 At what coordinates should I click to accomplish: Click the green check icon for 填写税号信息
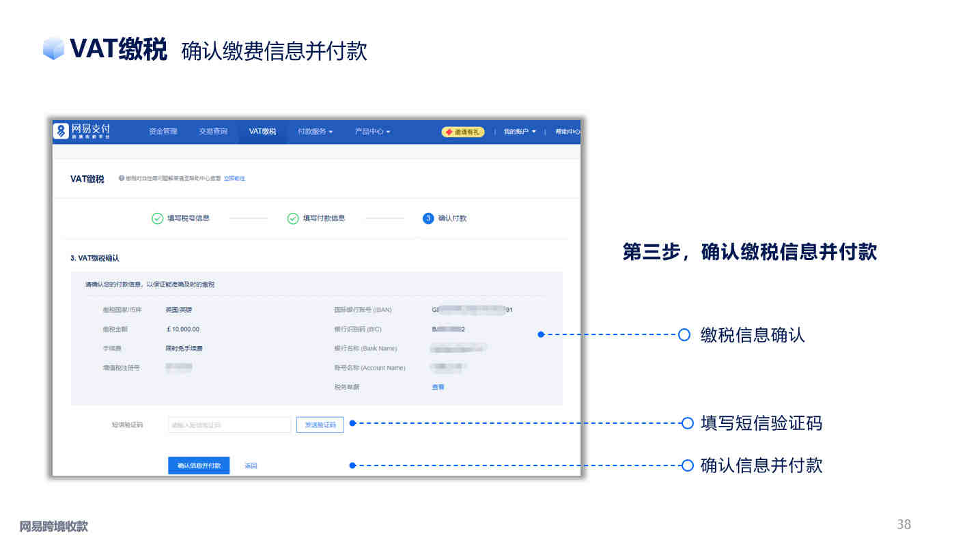pyautogui.click(x=157, y=218)
